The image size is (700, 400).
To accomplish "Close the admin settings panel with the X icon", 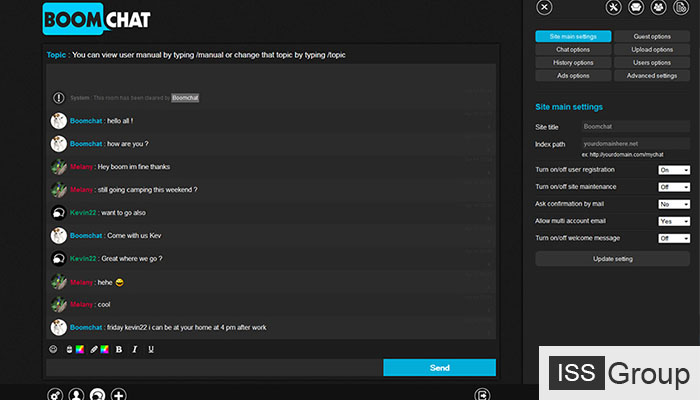I will tap(544, 7).
